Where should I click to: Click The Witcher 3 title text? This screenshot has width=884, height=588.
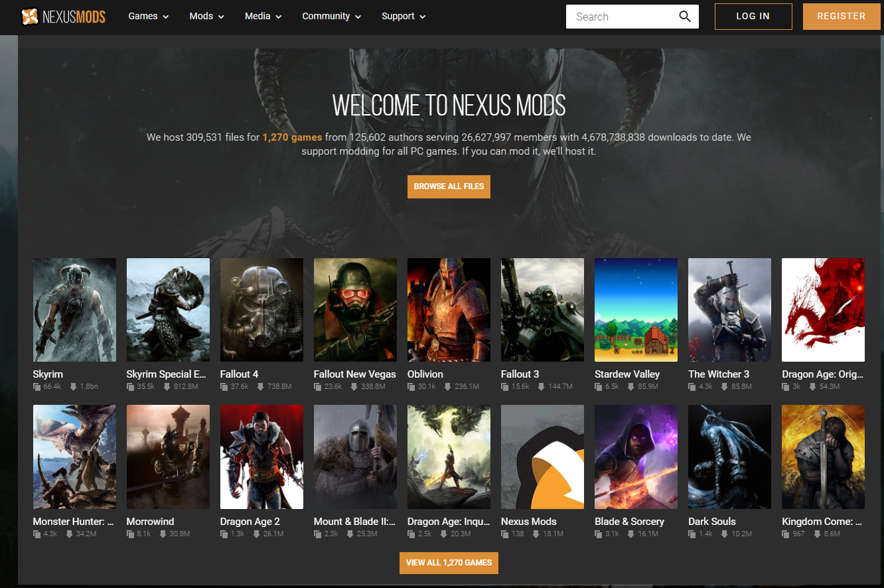[x=719, y=374]
